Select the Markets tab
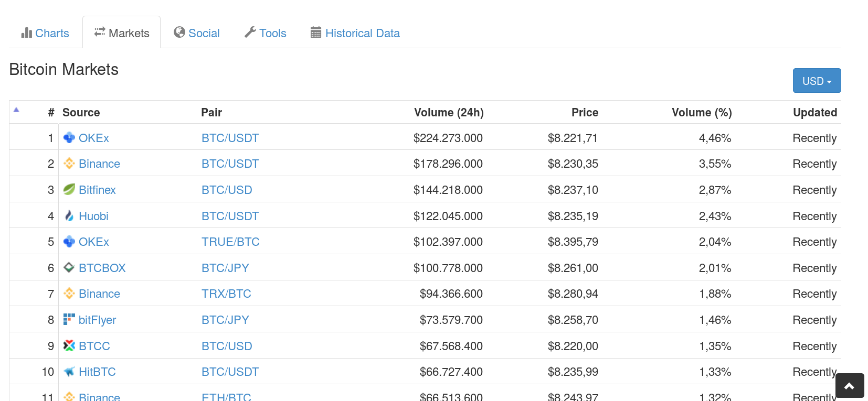Image resolution: width=868 pixels, height=401 pixels. tap(121, 33)
